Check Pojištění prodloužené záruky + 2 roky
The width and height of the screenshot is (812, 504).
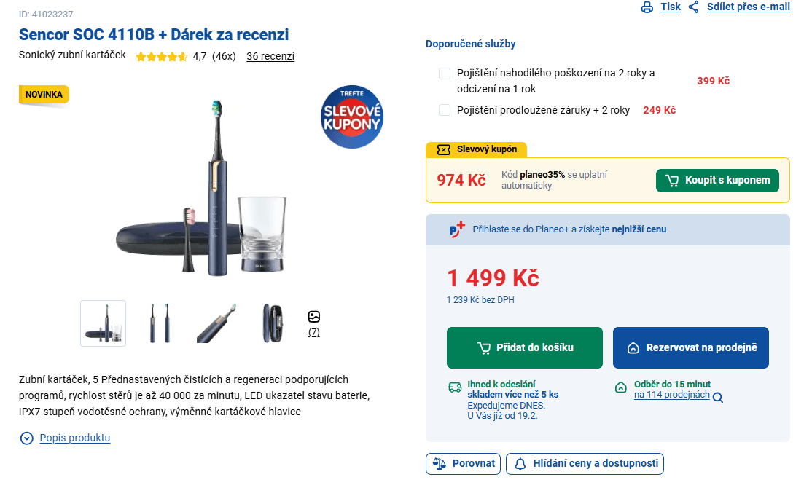(x=445, y=109)
